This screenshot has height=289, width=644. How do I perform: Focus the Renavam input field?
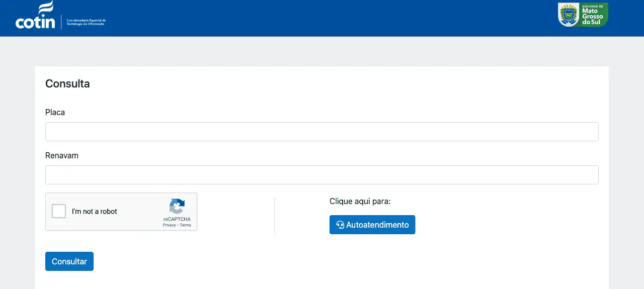tap(322, 175)
